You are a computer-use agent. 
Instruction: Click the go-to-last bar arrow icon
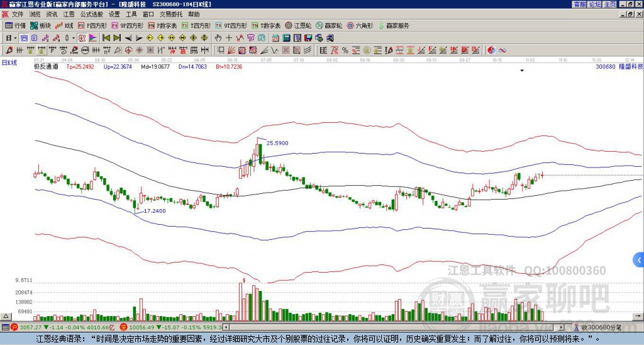117,38
